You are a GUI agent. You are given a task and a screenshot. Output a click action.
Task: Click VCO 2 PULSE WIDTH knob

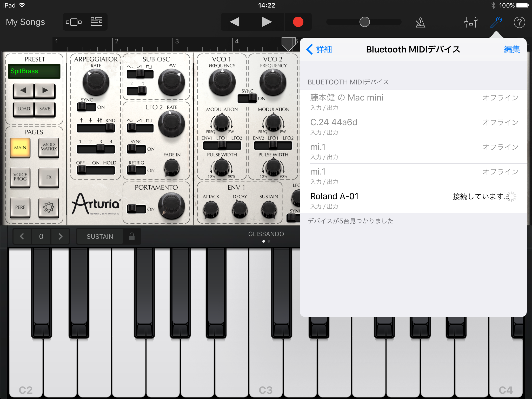[273, 167]
